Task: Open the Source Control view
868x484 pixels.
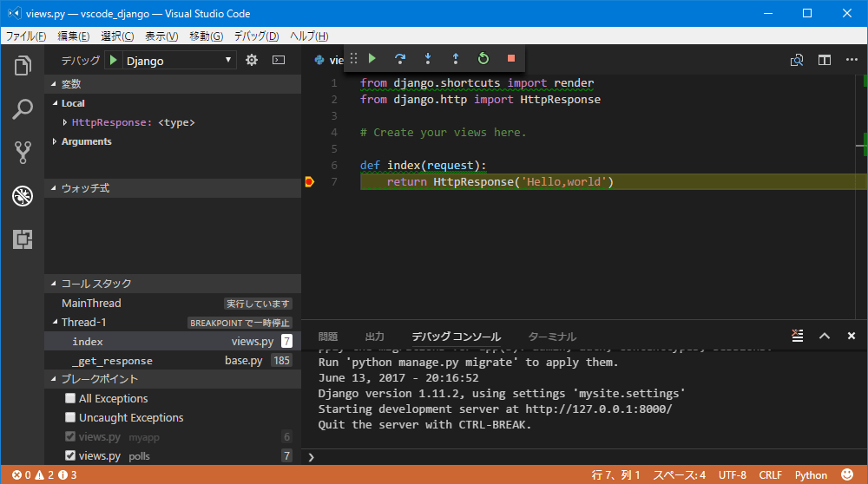Action: pyautogui.click(x=23, y=153)
